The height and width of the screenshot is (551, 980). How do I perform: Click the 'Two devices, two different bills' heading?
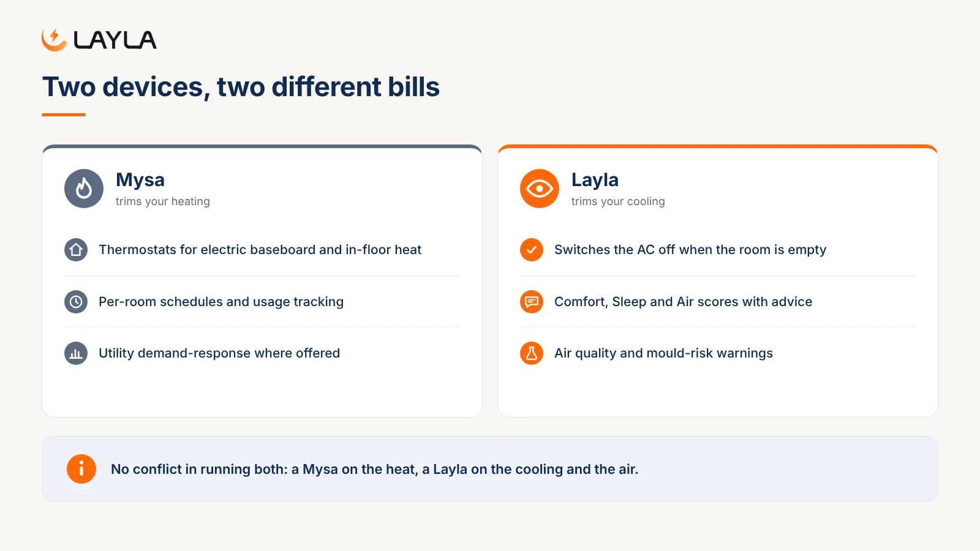(x=241, y=87)
